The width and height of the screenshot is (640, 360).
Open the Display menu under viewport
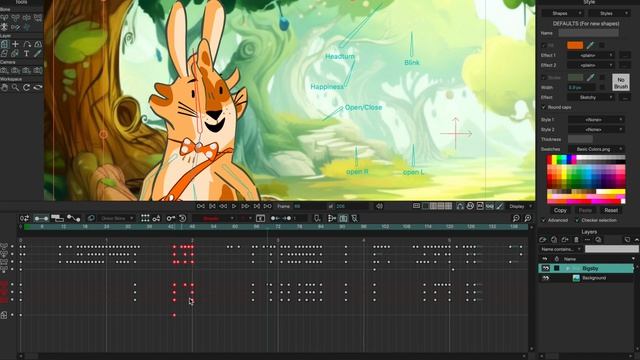coord(520,206)
